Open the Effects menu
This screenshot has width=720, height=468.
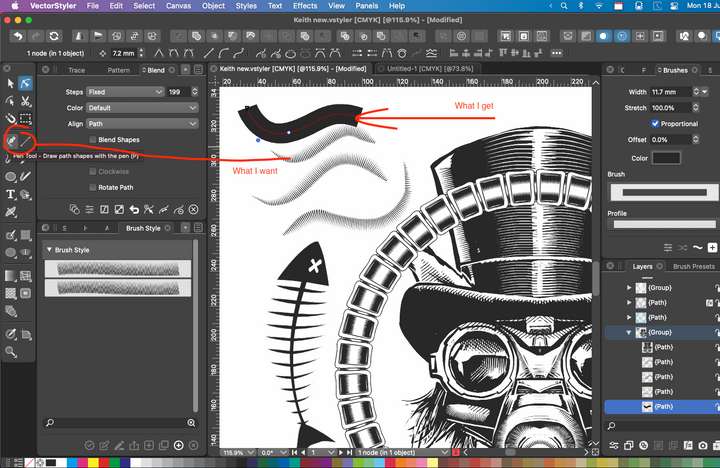pyautogui.click(x=305, y=6)
